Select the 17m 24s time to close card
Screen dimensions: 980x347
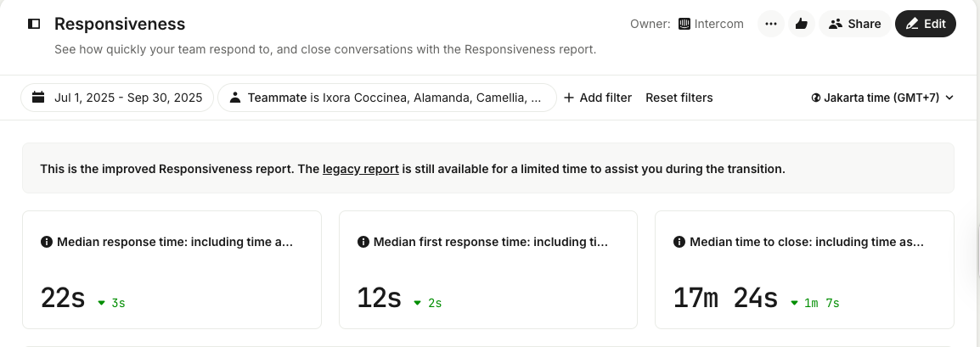804,270
